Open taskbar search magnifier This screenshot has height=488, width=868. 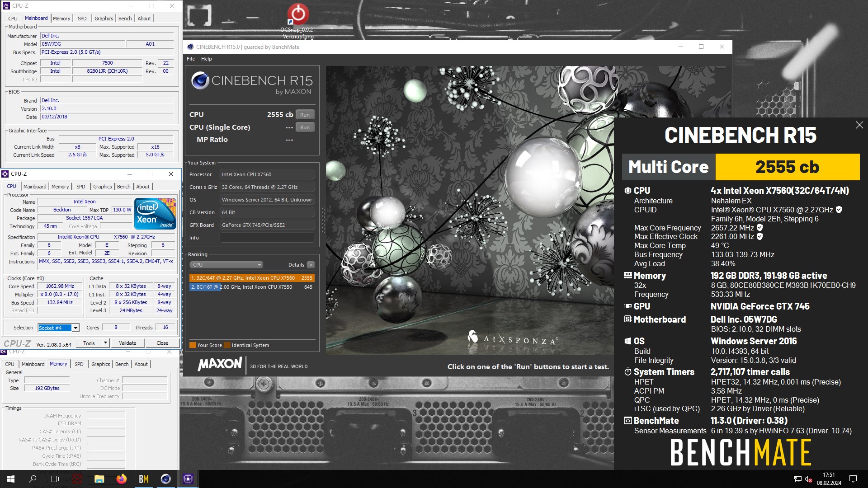pyautogui.click(x=33, y=479)
